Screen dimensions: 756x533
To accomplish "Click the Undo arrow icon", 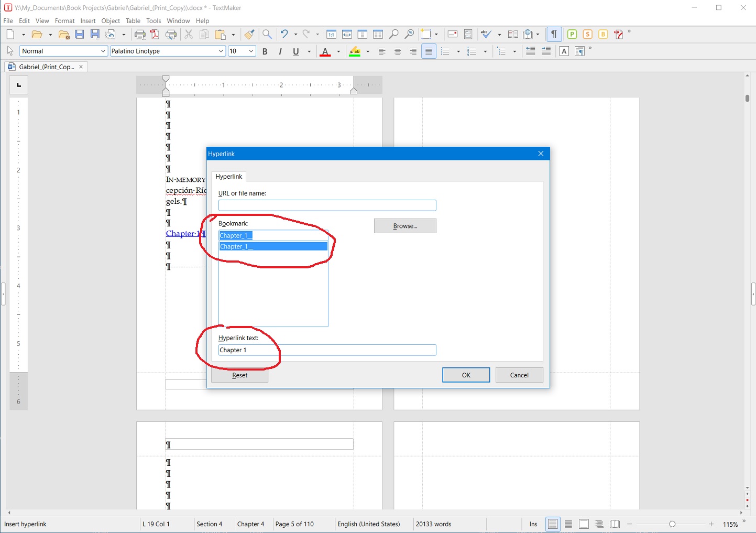I will [x=284, y=35].
